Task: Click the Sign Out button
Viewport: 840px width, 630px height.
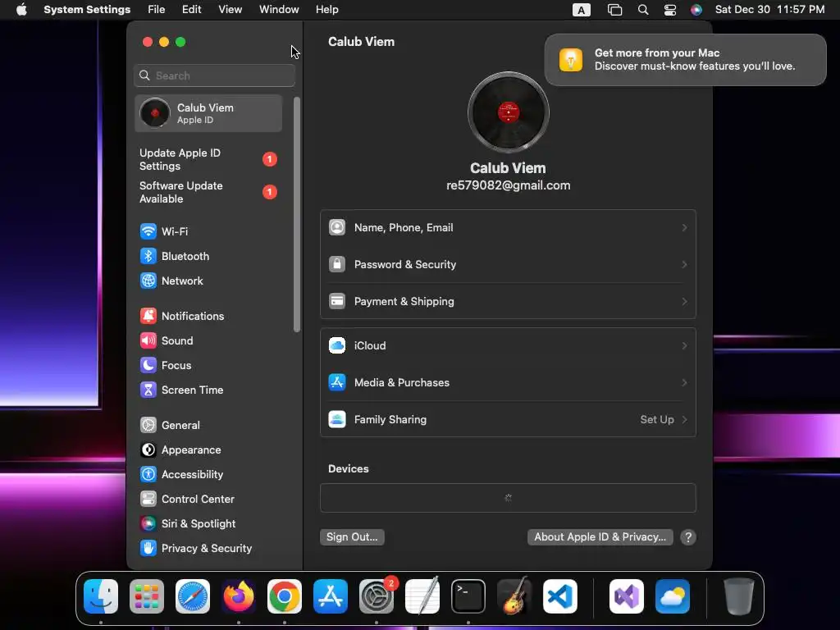Action: coord(352,536)
